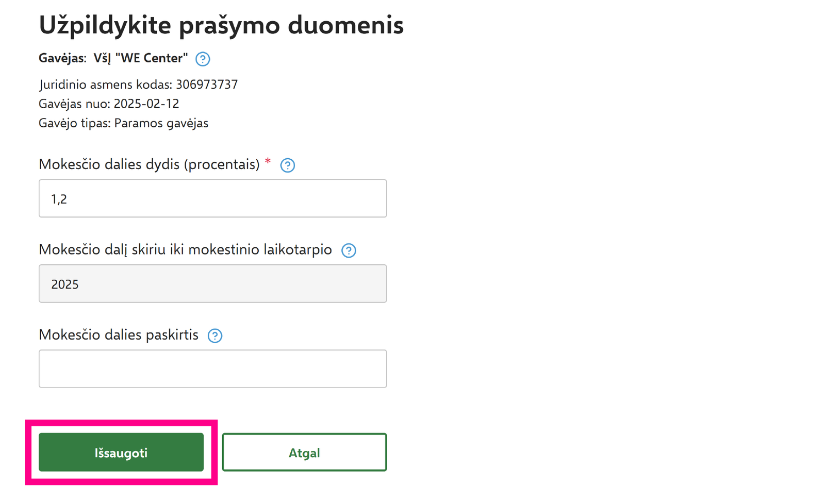The height and width of the screenshot is (504, 825).
Task: Select the recipient name VšĮ "WE Center"
Action: (x=140, y=58)
